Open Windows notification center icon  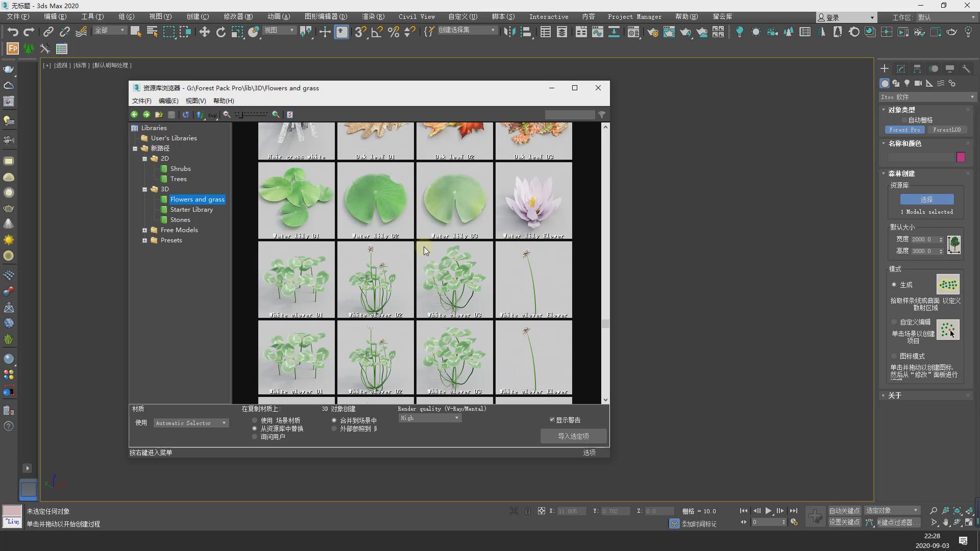(963, 541)
